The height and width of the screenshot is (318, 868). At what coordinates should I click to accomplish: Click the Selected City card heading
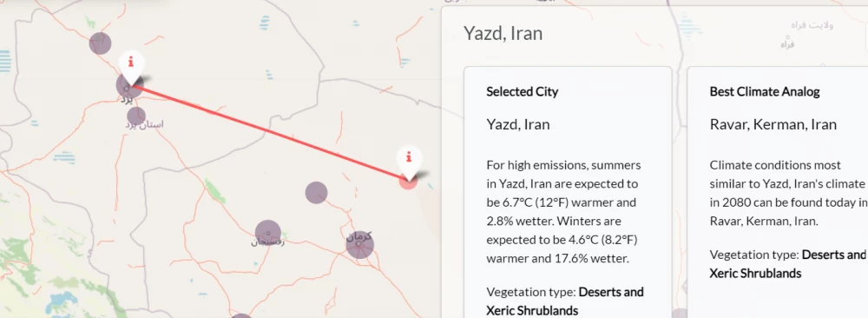click(x=522, y=91)
